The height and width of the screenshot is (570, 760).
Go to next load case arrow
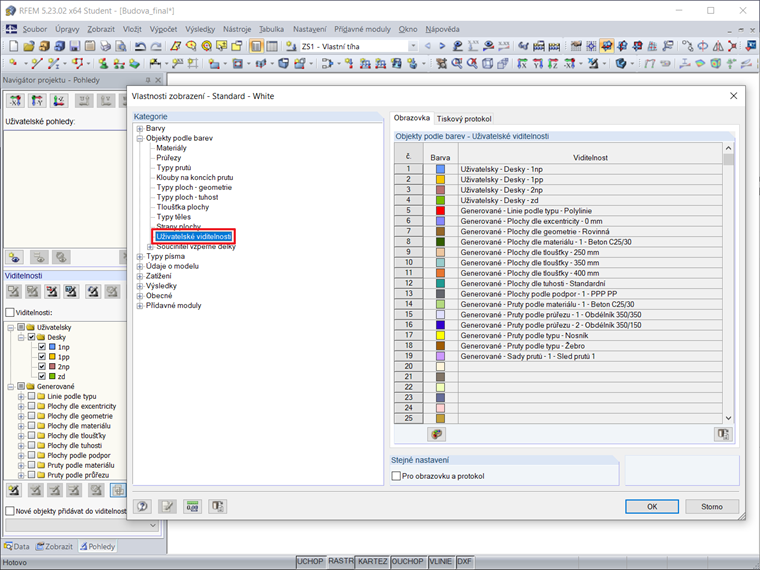tap(442, 47)
